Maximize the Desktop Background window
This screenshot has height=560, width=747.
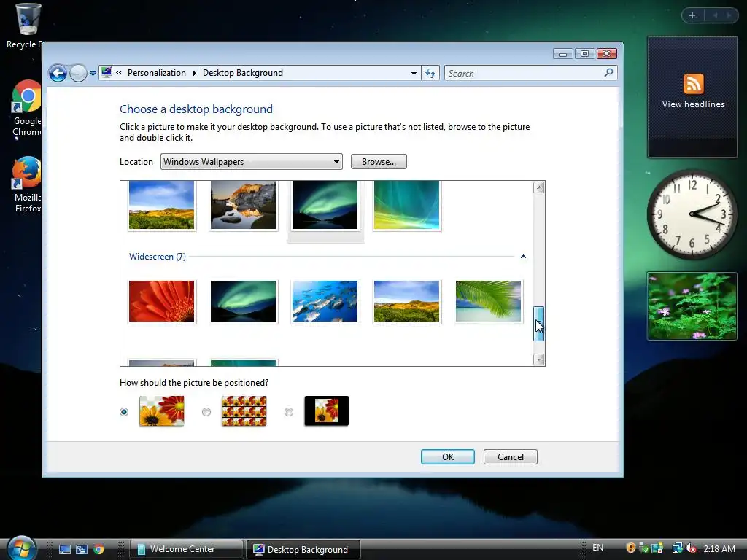pyautogui.click(x=584, y=54)
